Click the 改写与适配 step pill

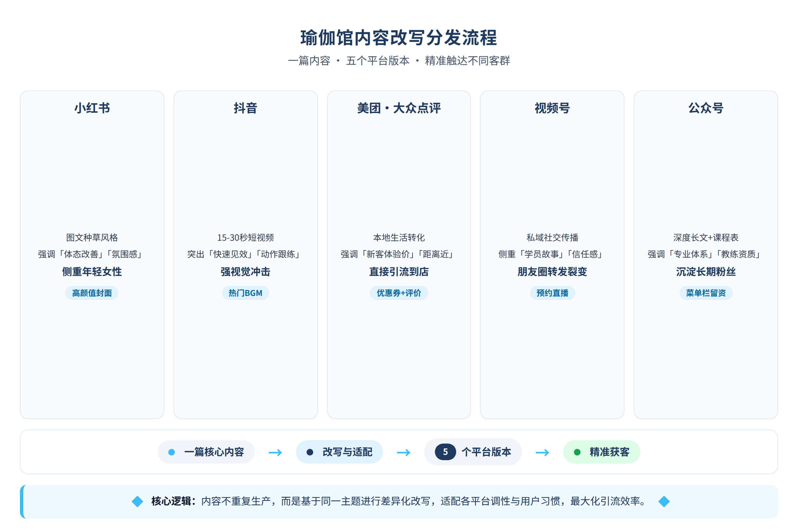(x=339, y=452)
